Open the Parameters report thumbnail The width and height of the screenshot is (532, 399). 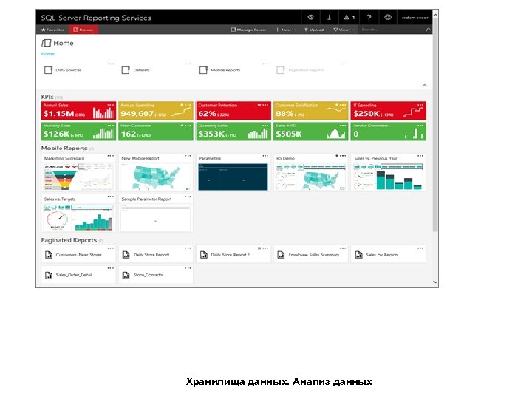pyautogui.click(x=233, y=177)
